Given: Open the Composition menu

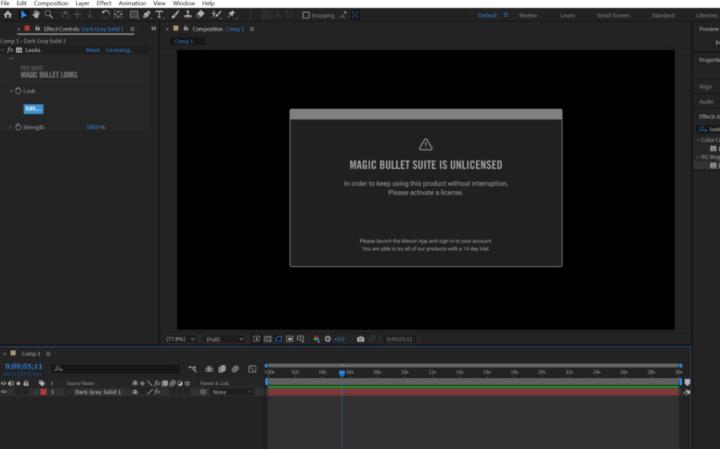Looking at the screenshot, I should [x=51, y=4].
